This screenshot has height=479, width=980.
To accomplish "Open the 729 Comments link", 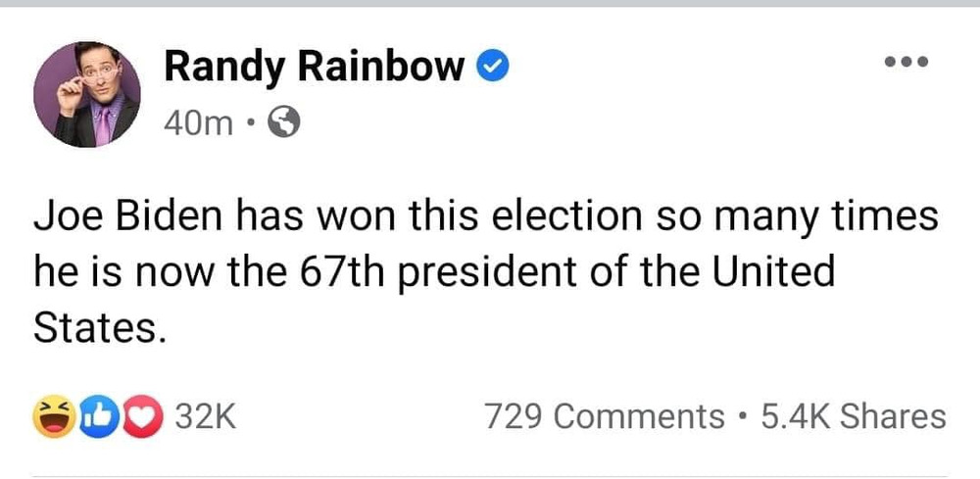I will [x=605, y=416].
